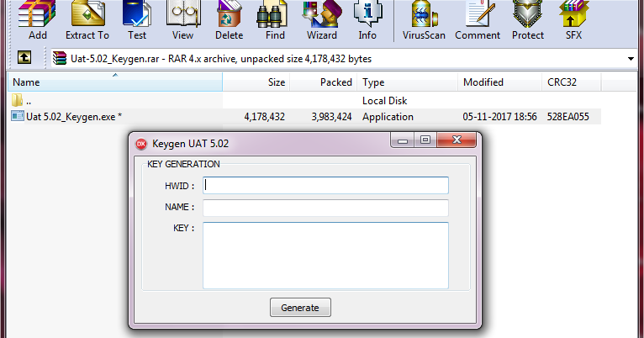Launch the Wizard tool
This screenshot has height=338, width=644.
(x=322, y=19)
